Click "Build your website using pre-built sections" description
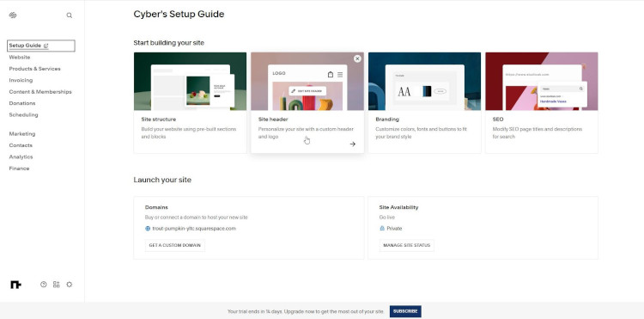 click(x=189, y=132)
